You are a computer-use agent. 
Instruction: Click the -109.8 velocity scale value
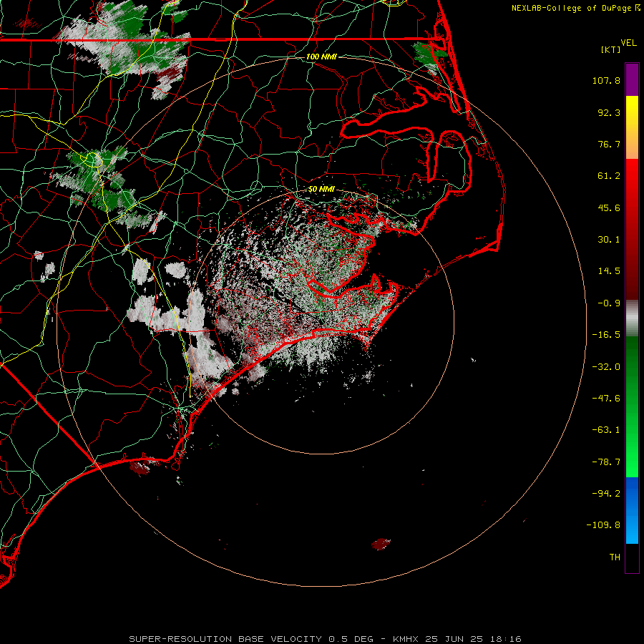tap(603, 525)
